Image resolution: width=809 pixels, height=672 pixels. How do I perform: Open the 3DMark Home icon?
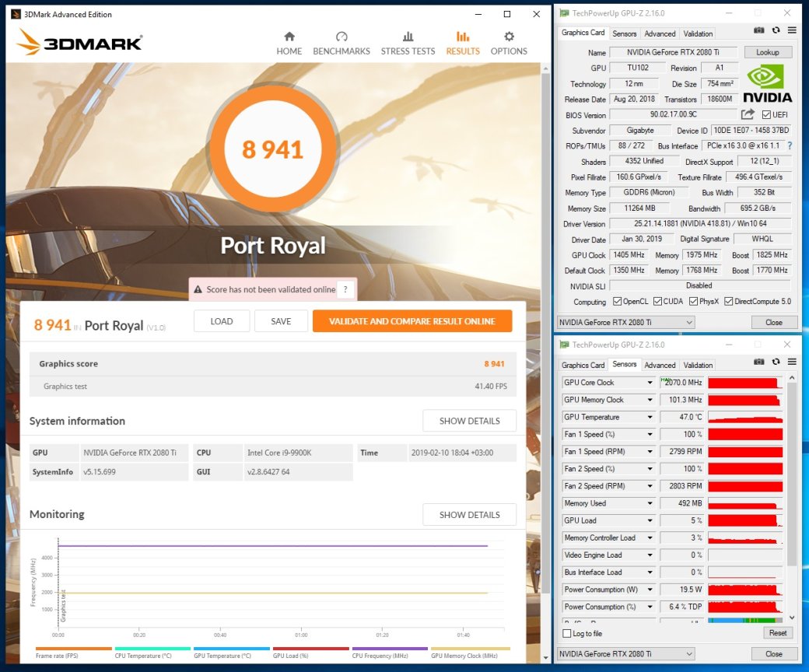pyautogui.click(x=289, y=37)
